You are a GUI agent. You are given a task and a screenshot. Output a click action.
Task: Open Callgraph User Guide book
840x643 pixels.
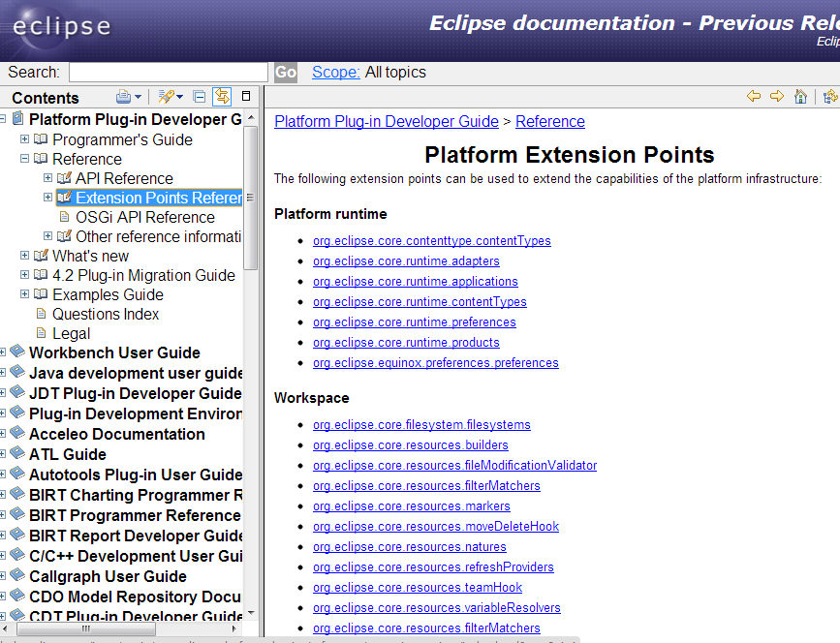coord(109,576)
